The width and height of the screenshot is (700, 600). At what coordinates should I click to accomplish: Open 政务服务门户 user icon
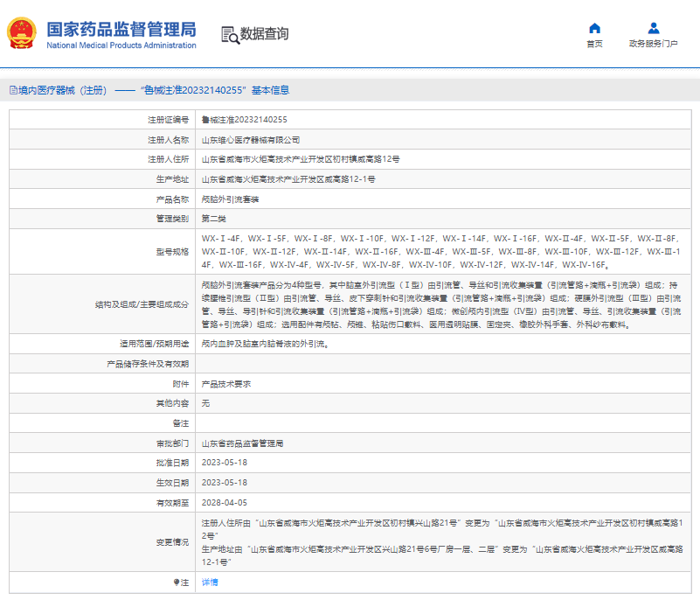click(x=654, y=28)
